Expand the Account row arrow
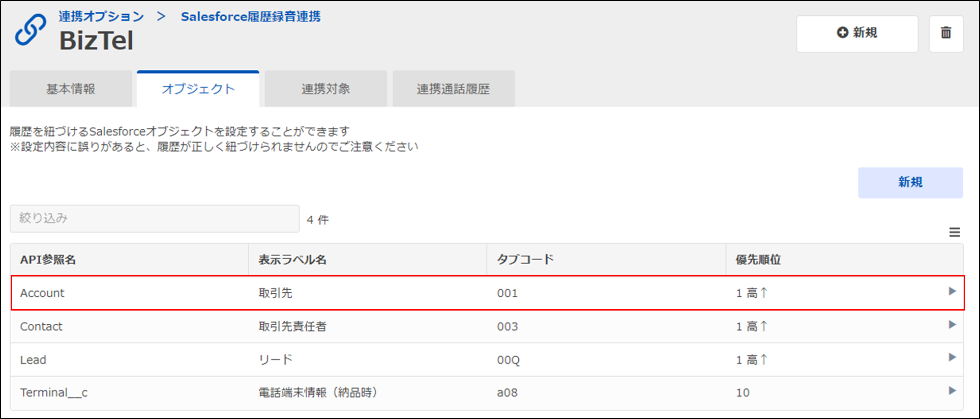The image size is (980, 419). point(952,291)
